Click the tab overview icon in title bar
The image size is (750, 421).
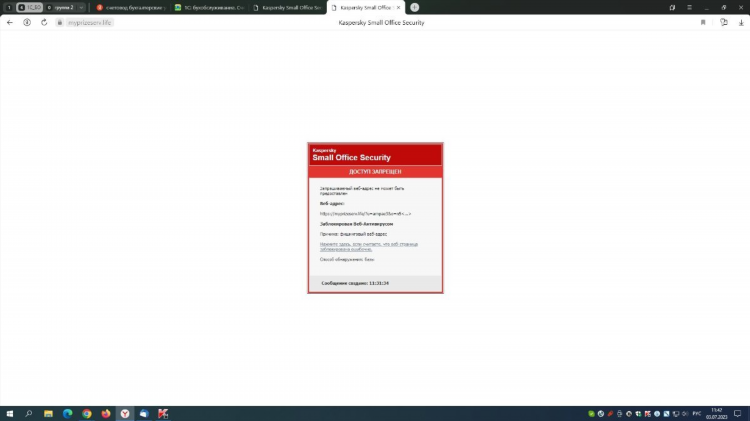pyautogui.click(x=672, y=7)
